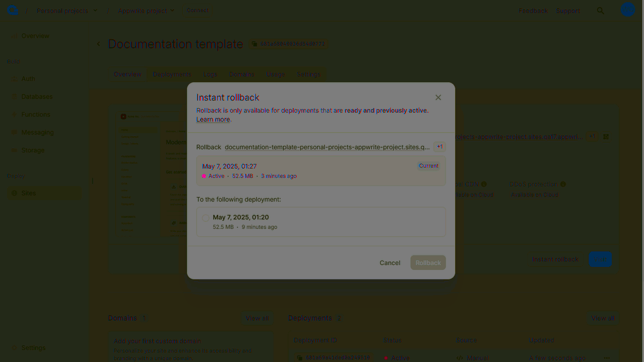
Task: Click the +1 domains badge in dialog
Action: (439, 147)
